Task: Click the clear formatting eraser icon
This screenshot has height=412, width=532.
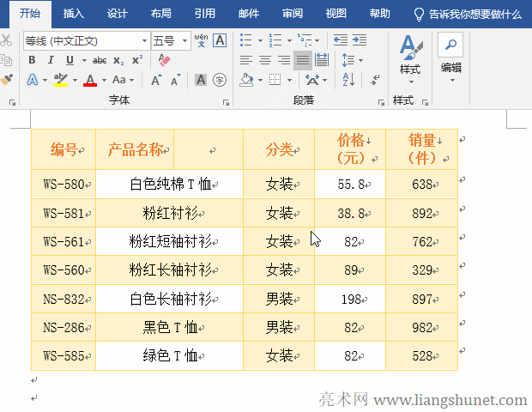Action: (x=166, y=60)
